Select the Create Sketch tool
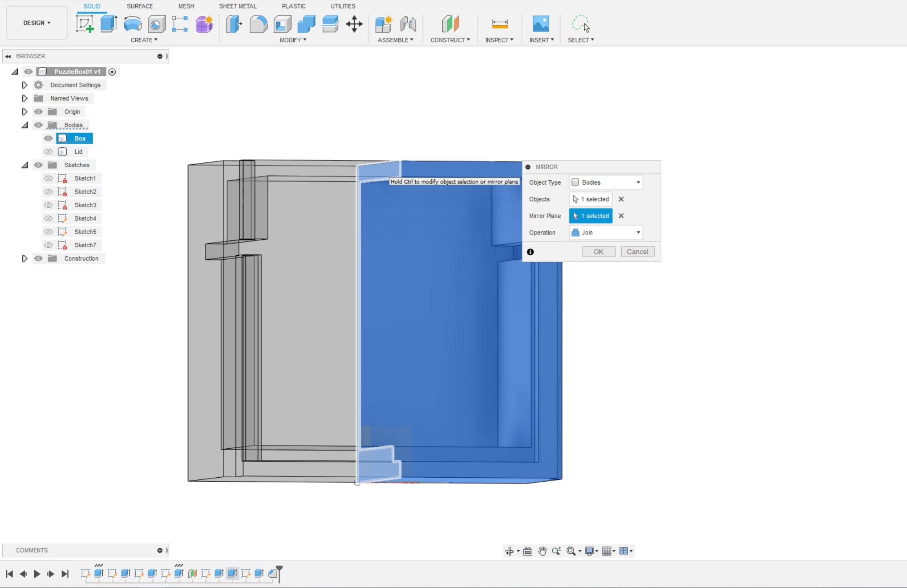 pos(85,24)
